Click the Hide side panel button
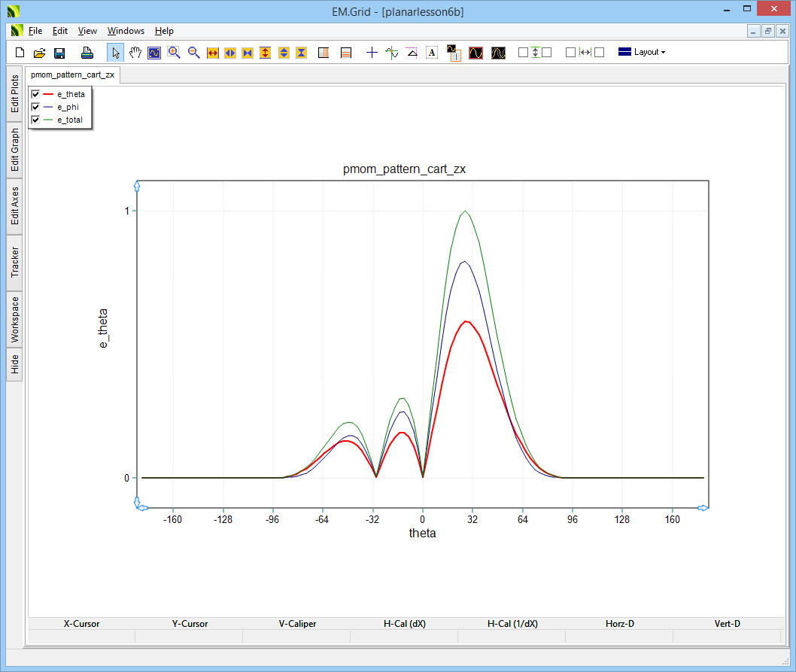This screenshot has height=672, width=796. (15, 365)
